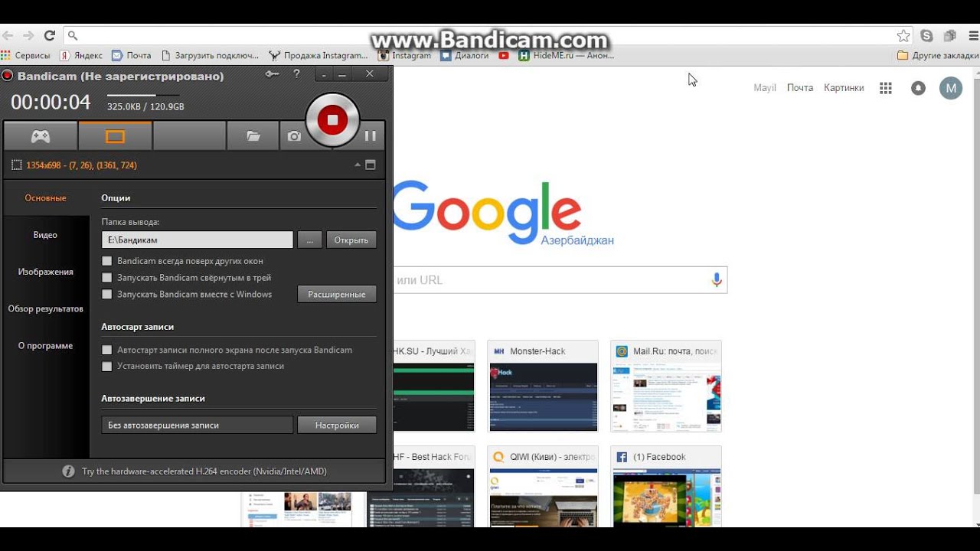Image resolution: width=980 pixels, height=551 pixels.
Task: Open the Bandicam output folder icon
Action: pos(253,136)
